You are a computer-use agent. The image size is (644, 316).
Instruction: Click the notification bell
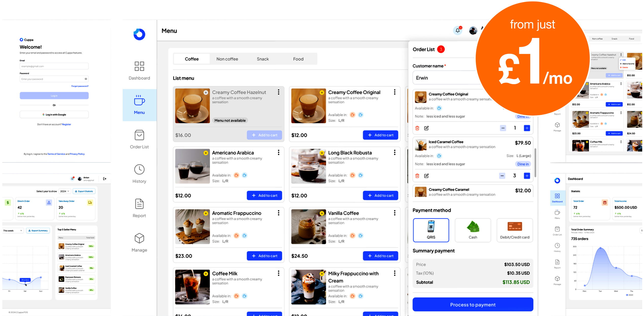pyautogui.click(x=458, y=31)
